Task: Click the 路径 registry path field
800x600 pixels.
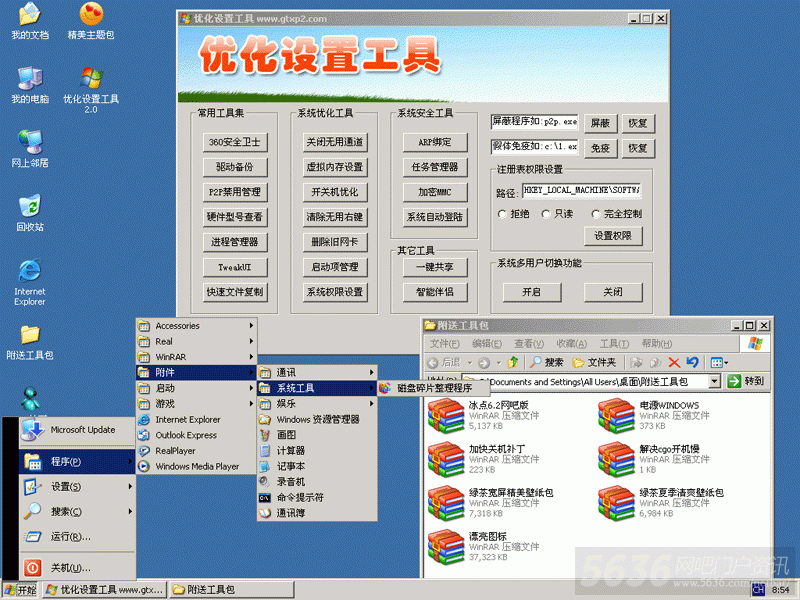Action: point(582,191)
